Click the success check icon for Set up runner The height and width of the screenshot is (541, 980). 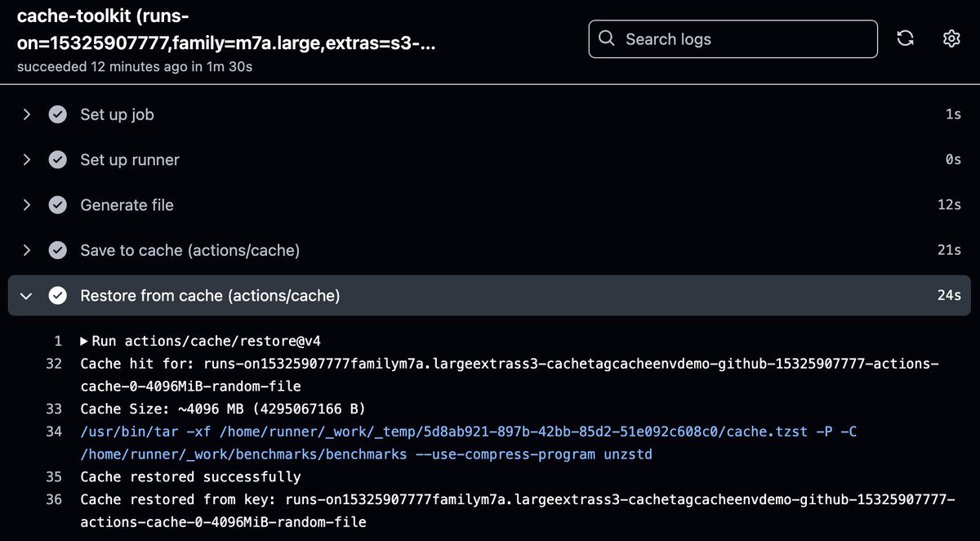point(57,160)
